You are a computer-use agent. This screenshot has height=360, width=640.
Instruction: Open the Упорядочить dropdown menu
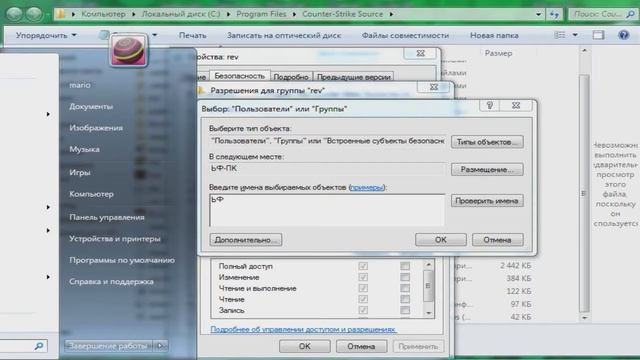(x=46, y=36)
